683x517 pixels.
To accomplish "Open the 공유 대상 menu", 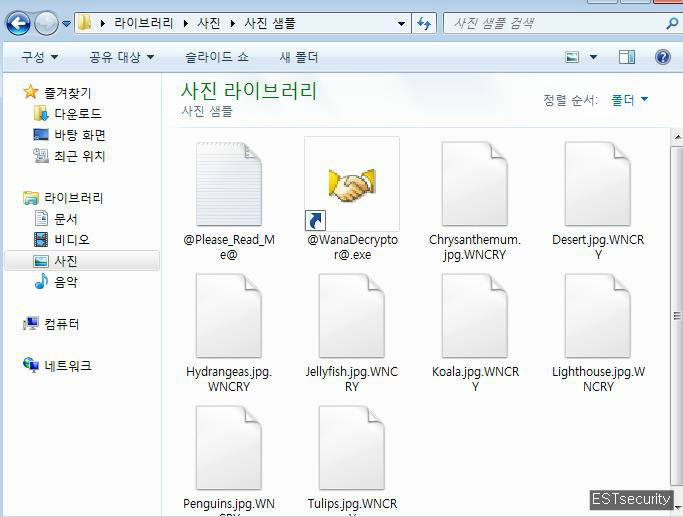I will point(122,57).
